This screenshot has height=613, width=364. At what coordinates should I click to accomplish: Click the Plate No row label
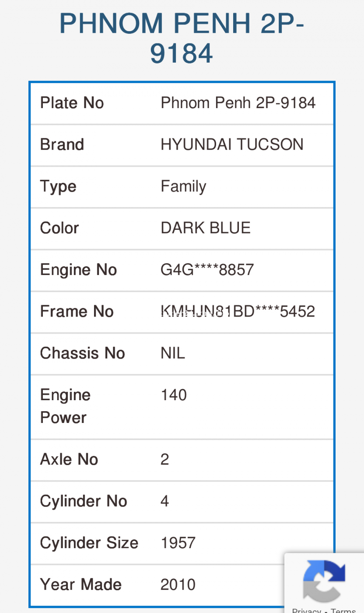pos(72,103)
